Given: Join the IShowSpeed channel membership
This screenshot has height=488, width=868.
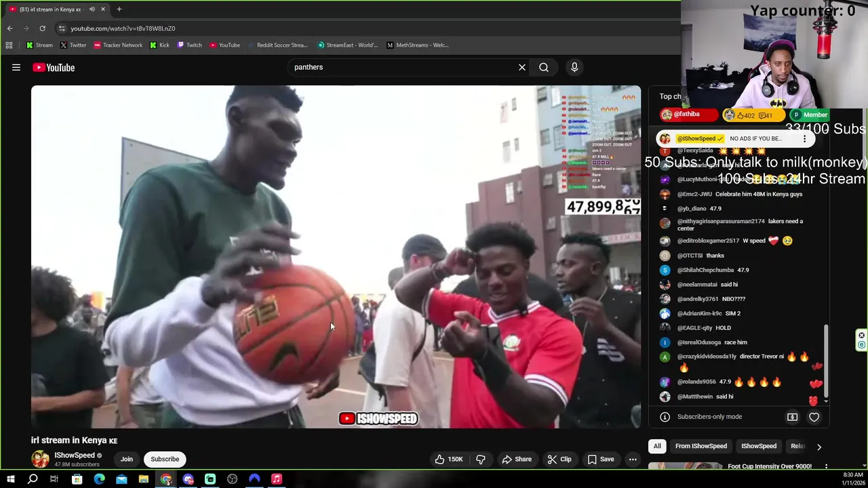Looking at the screenshot, I should point(127,459).
